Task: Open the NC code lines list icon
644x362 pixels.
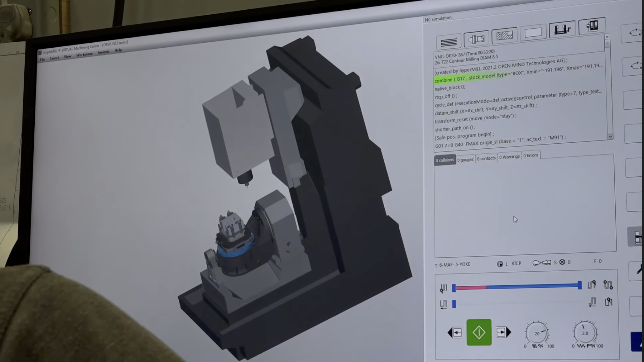Action: (x=448, y=42)
